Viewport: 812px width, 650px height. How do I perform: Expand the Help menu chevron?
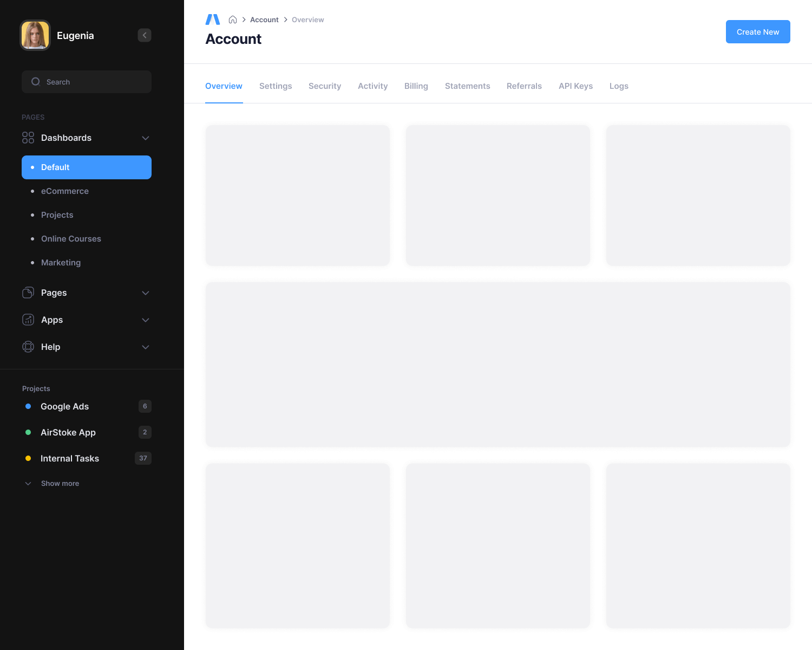pos(145,347)
